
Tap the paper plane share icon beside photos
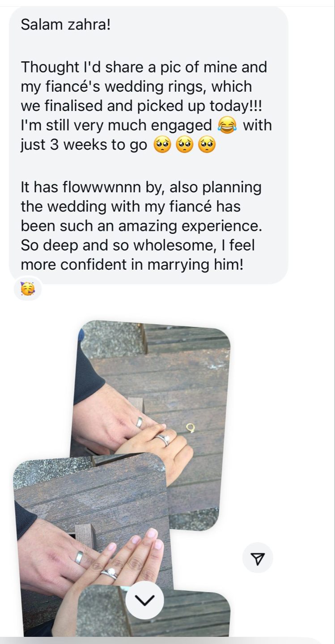click(258, 558)
